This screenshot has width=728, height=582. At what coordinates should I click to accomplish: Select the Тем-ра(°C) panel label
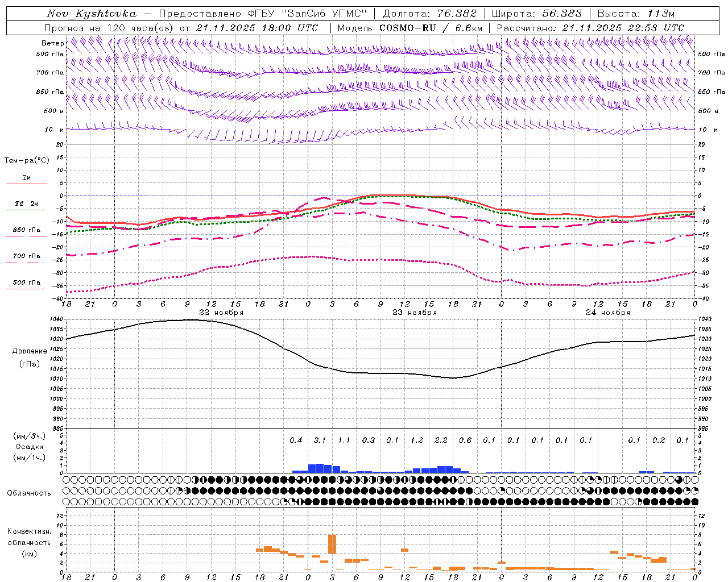(x=27, y=161)
